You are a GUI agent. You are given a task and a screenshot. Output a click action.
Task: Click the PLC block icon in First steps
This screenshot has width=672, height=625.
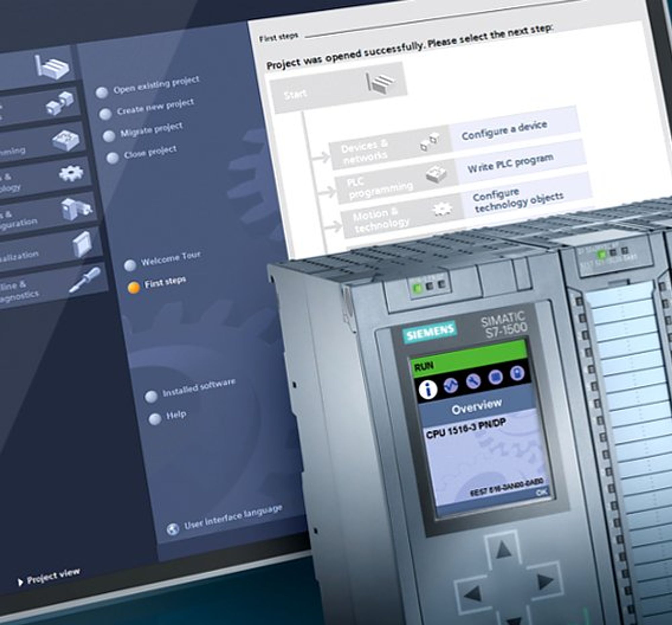(436, 174)
